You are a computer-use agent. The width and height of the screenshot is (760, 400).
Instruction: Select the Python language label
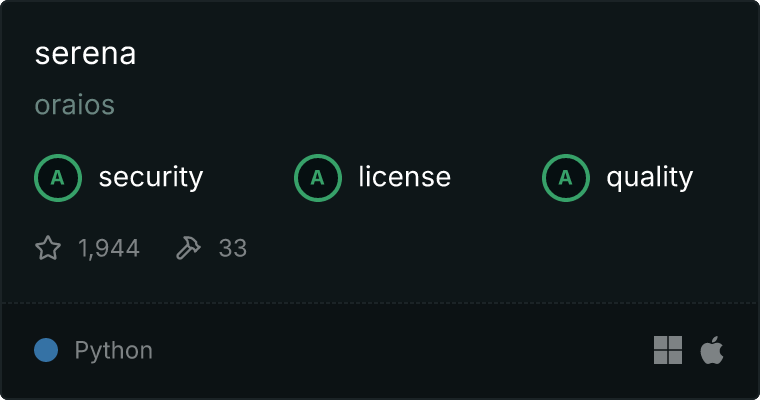pyautogui.click(x=114, y=351)
